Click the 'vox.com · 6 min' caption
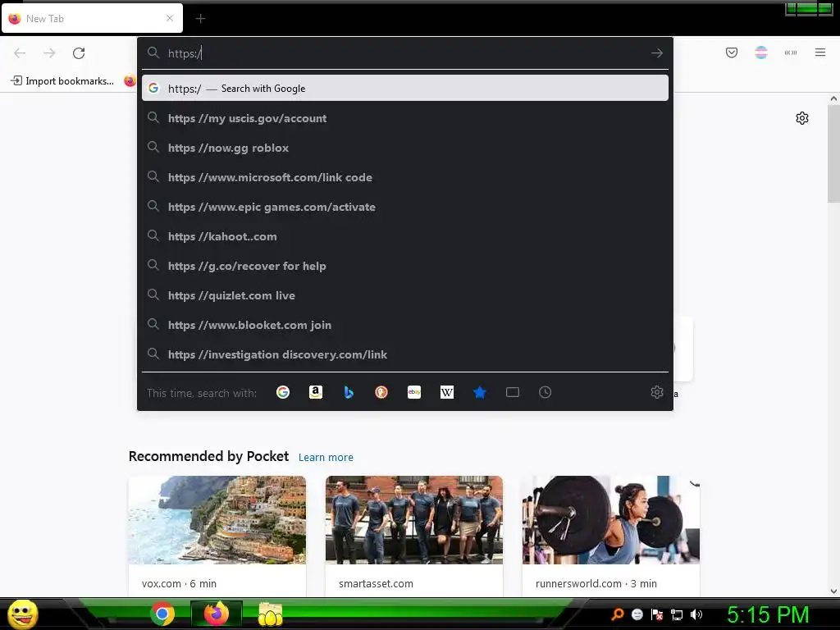Viewport: 840px width, 630px height. click(x=179, y=583)
